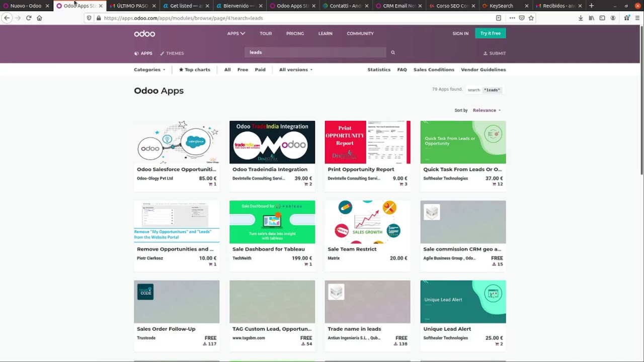The width and height of the screenshot is (644, 362).
Task: Bookmark this page with the star
Action: [x=531, y=18]
